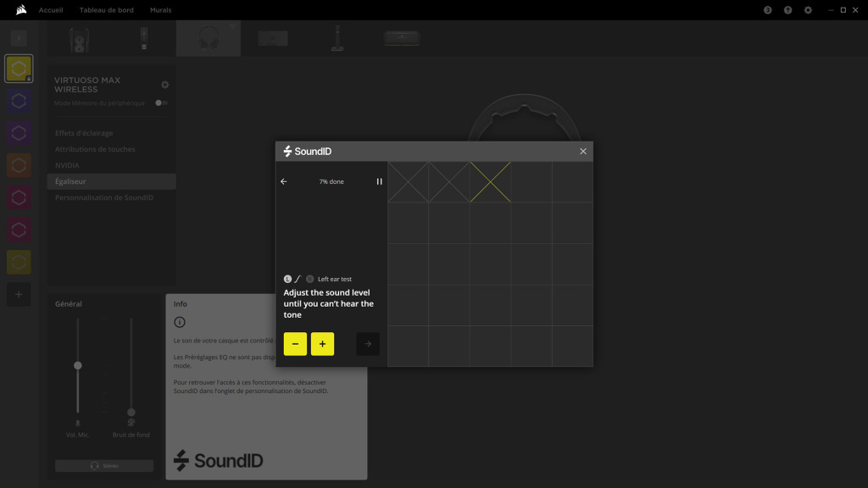Expand the profile sidebar with chevron

pos(19,38)
